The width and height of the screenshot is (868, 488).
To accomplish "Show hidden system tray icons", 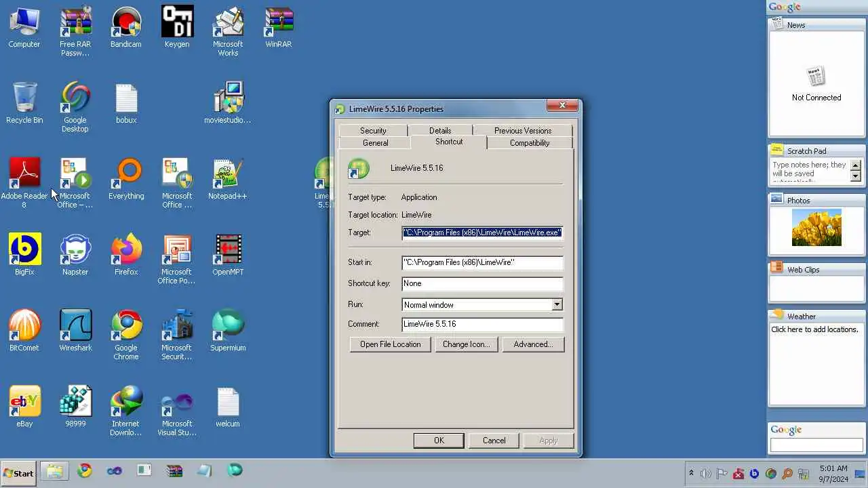I will tap(691, 473).
